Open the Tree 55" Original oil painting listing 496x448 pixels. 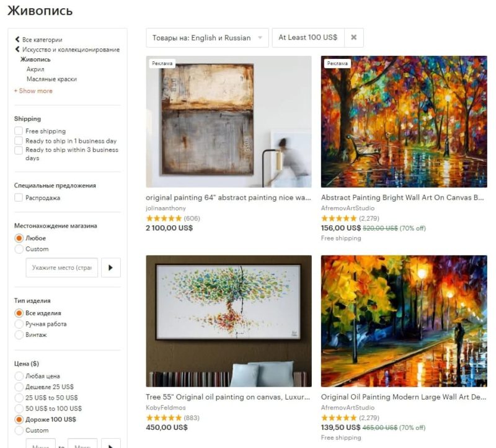point(228,396)
